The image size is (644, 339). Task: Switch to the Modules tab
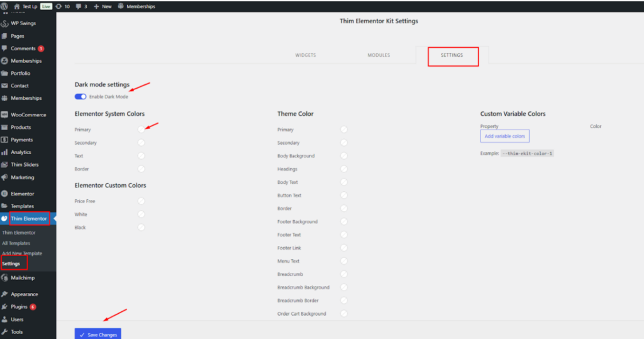point(379,55)
